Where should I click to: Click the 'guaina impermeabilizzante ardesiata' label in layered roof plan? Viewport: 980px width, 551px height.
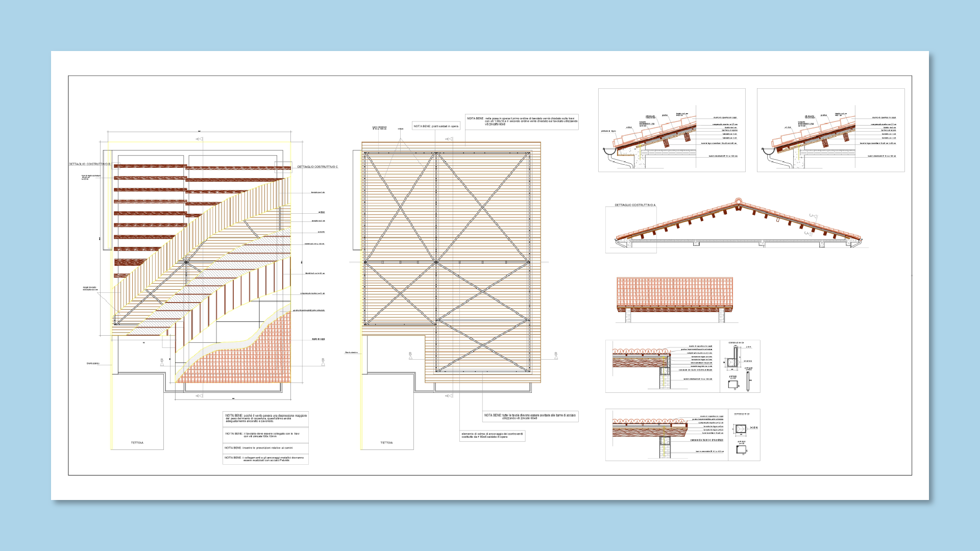coord(309,310)
